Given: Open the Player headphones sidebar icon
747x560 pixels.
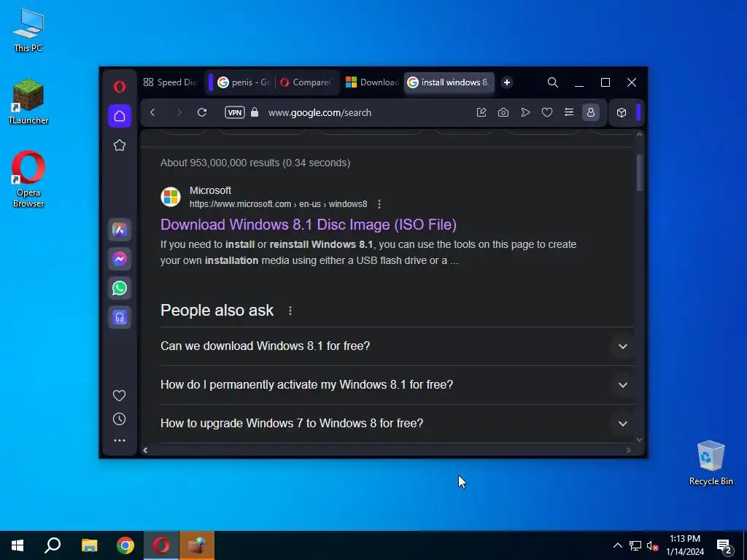Looking at the screenshot, I should pyautogui.click(x=120, y=317).
